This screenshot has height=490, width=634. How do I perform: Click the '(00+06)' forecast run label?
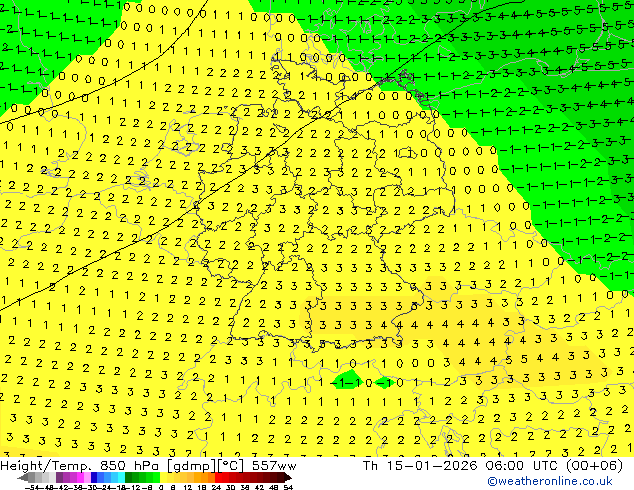pyautogui.click(x=594, y=466)
